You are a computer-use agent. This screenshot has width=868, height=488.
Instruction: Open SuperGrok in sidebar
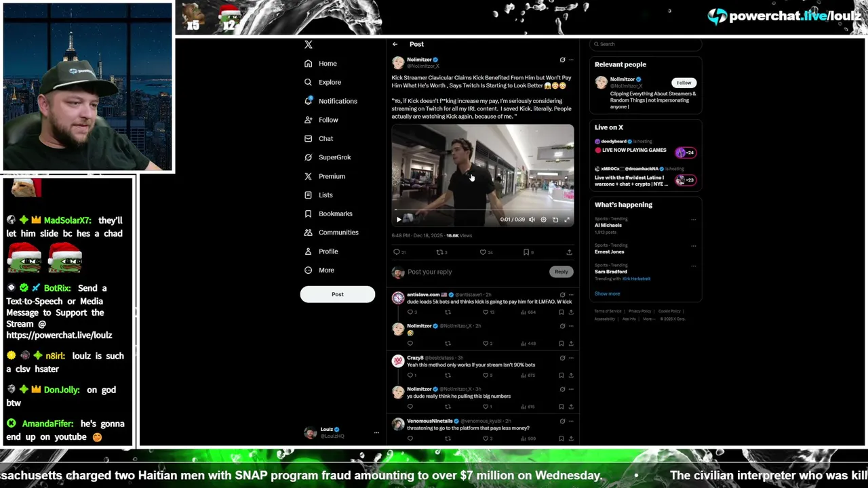(328, 157)
